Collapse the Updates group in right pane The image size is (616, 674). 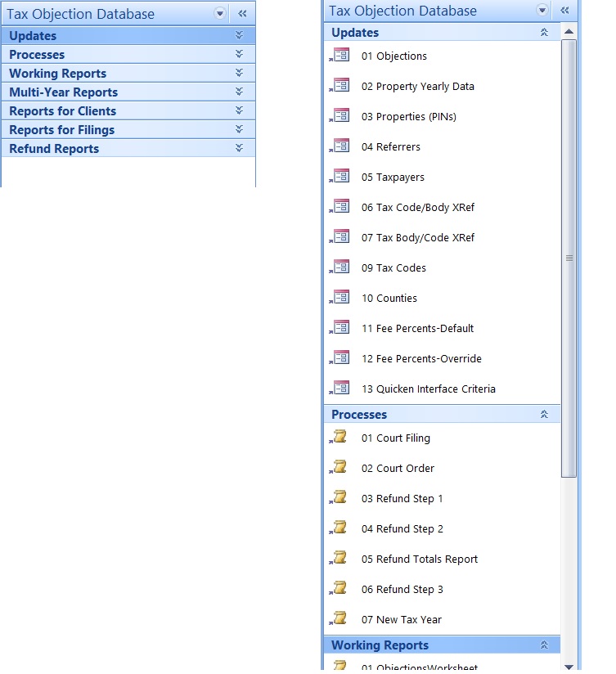544,32
